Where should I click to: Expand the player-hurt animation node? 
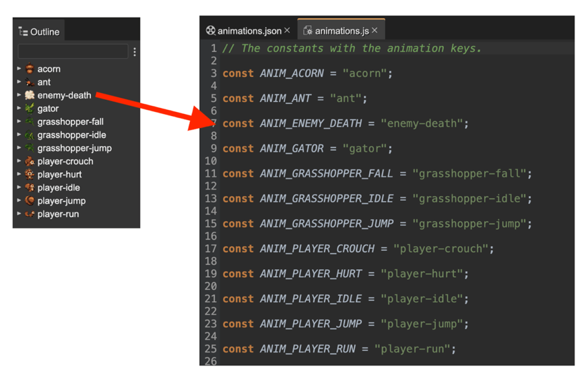point(19,174)
